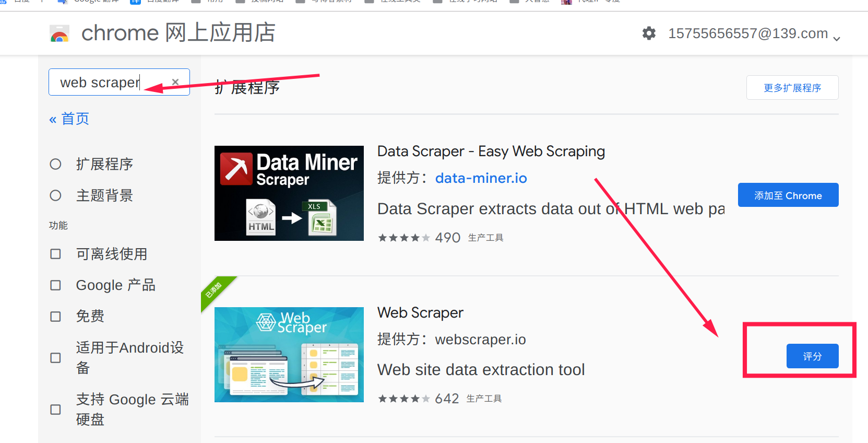
Task: Check 支持 Google 云端硬盘 option
Action: coord(55,410)
